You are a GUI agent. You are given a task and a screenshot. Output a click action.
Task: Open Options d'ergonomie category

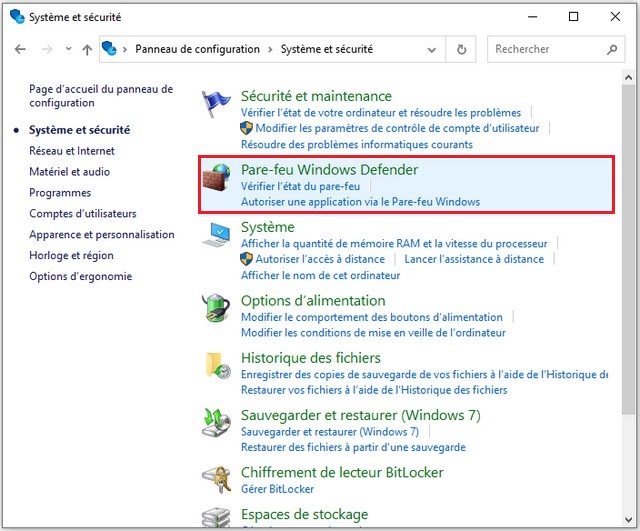pos(80,276)
